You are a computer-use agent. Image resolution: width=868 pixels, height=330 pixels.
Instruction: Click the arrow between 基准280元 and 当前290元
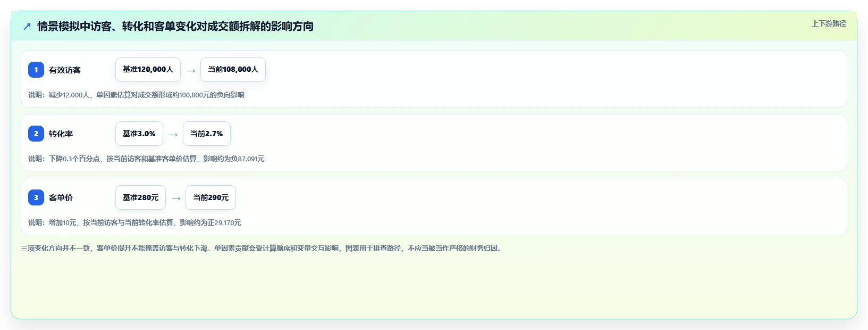click(176, 199)
